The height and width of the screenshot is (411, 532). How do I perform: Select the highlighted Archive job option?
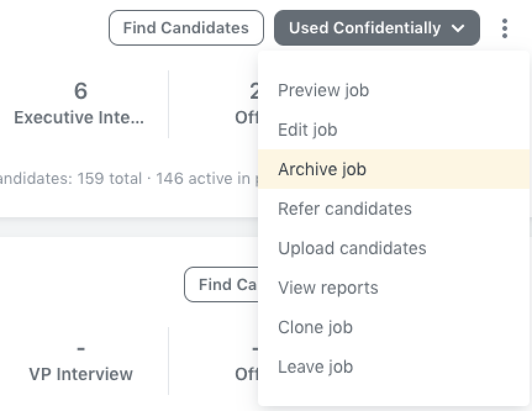pos(322,169)
